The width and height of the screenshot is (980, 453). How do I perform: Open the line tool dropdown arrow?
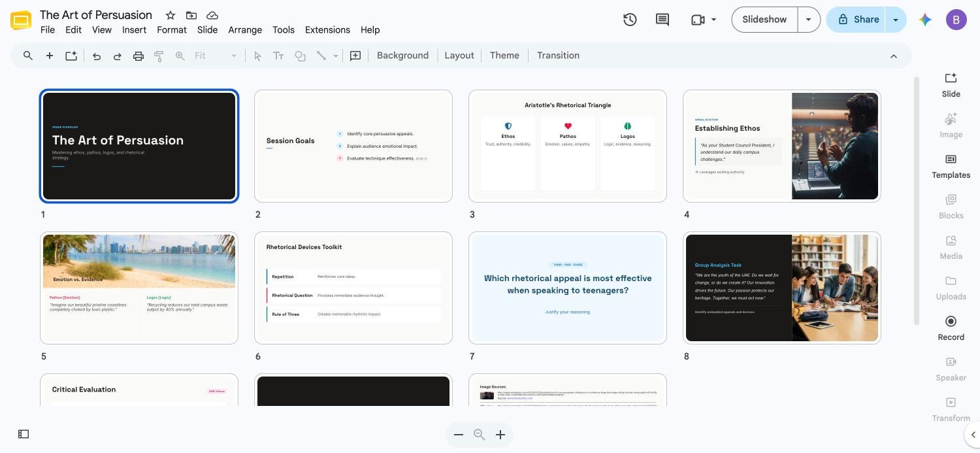(336, 56)
